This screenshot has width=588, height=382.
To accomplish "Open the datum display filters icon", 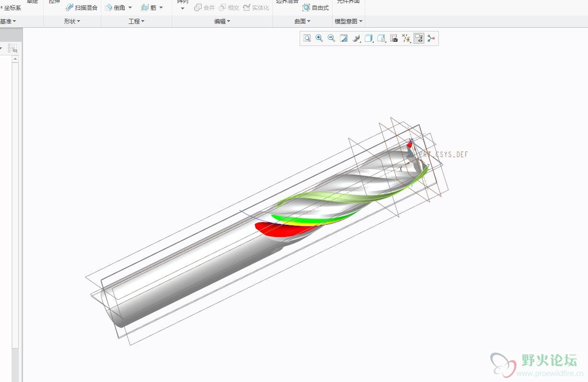I will 407,38.
